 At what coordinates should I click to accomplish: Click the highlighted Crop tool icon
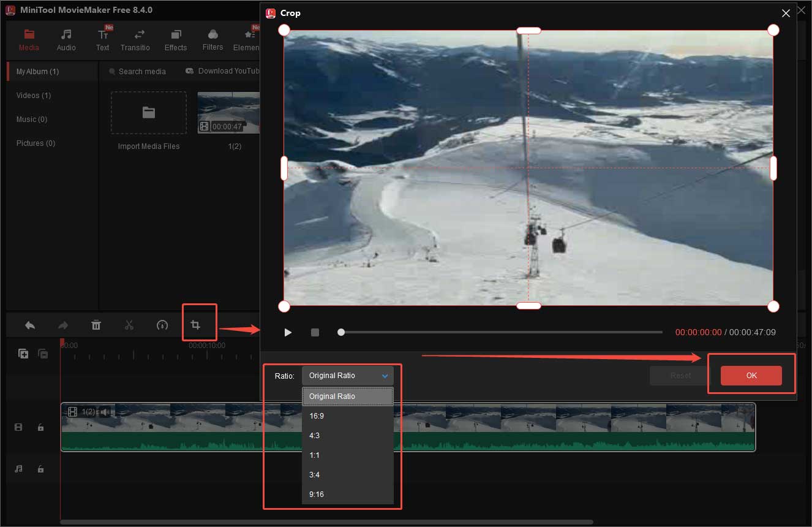coord(199,322)
